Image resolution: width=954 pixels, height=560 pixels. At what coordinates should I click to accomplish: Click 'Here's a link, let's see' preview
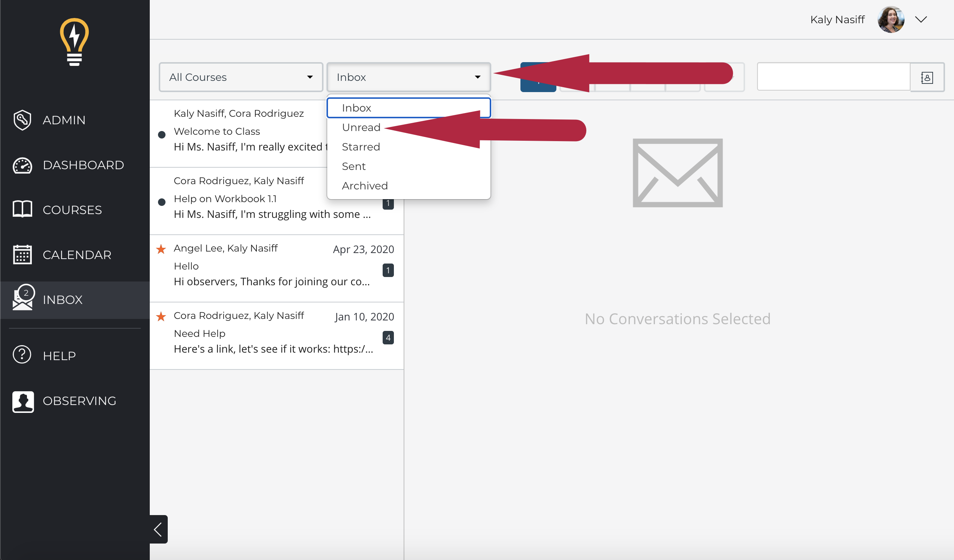(x=273, y=349)
